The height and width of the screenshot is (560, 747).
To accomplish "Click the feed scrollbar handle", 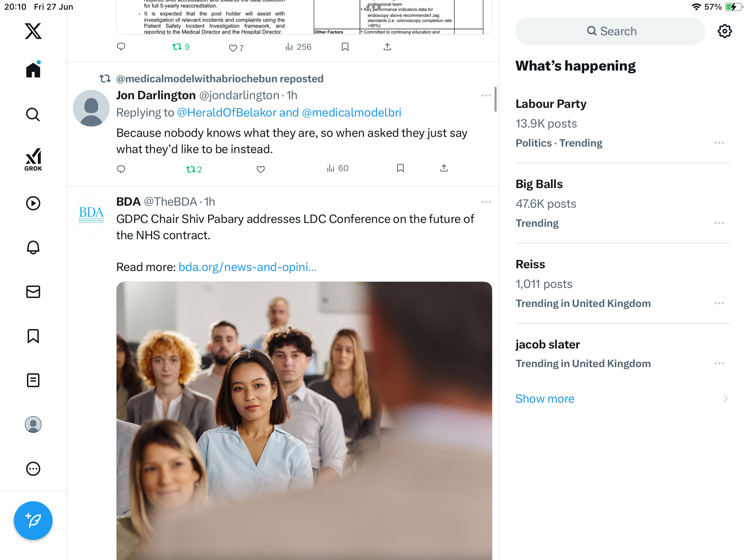I will 496,99.
